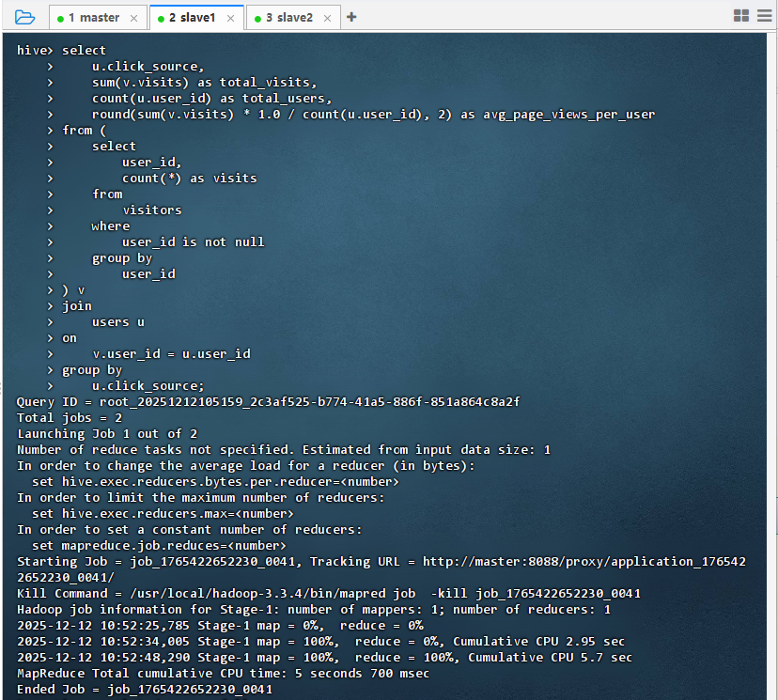Click the 'Number of reduce tasks not specified' line
This screenshot has height=700, width=778.
[x=284, y=450]
